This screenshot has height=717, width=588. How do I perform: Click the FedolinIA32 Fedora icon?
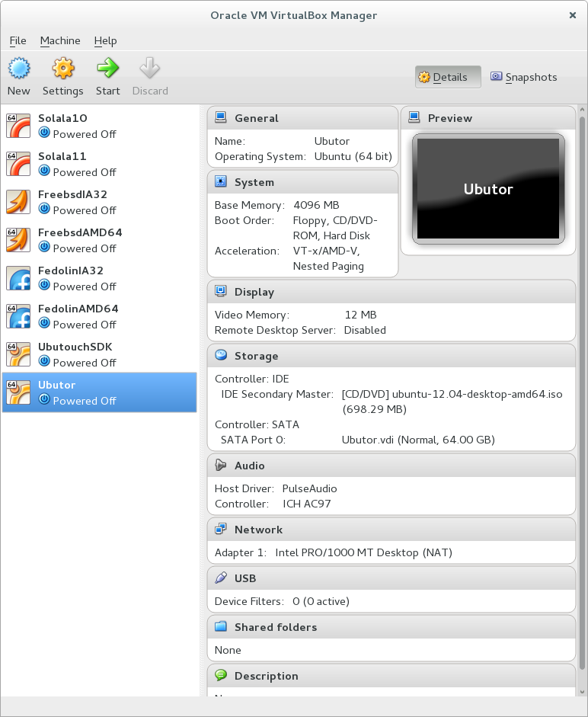coord(18,278)
